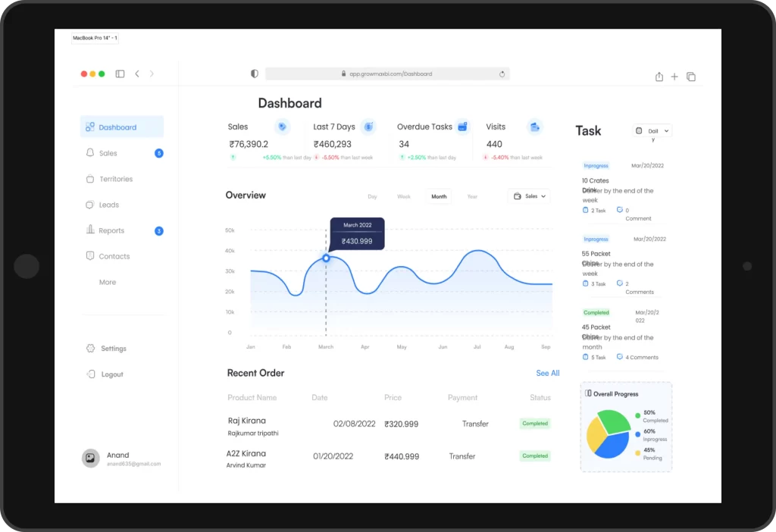Click Logout in the sidebar
The height and width of the screenshot is (532, 776).
[111, 374]
